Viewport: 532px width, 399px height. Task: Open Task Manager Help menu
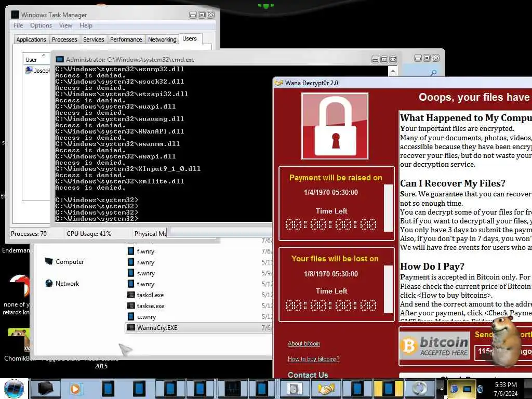click(86, 25)
